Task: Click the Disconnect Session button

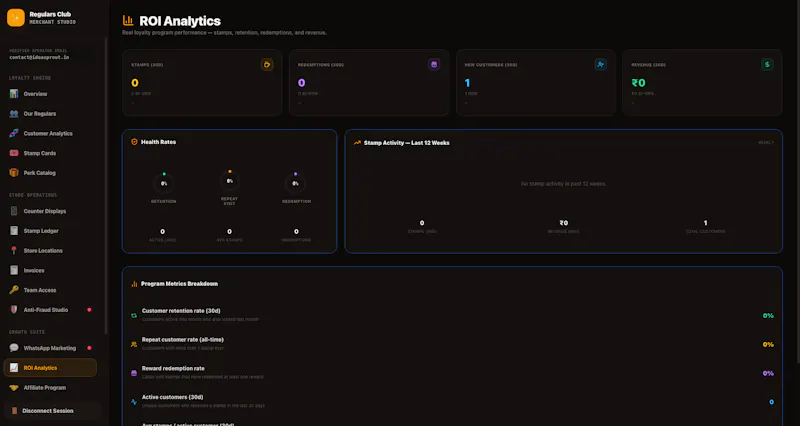Action: click(x=53, y=411)
